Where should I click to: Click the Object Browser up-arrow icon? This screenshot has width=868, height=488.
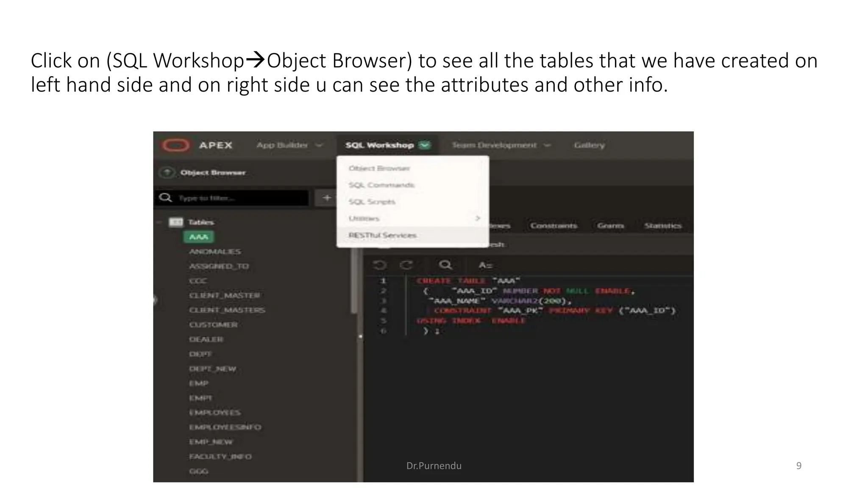(167, 172)
